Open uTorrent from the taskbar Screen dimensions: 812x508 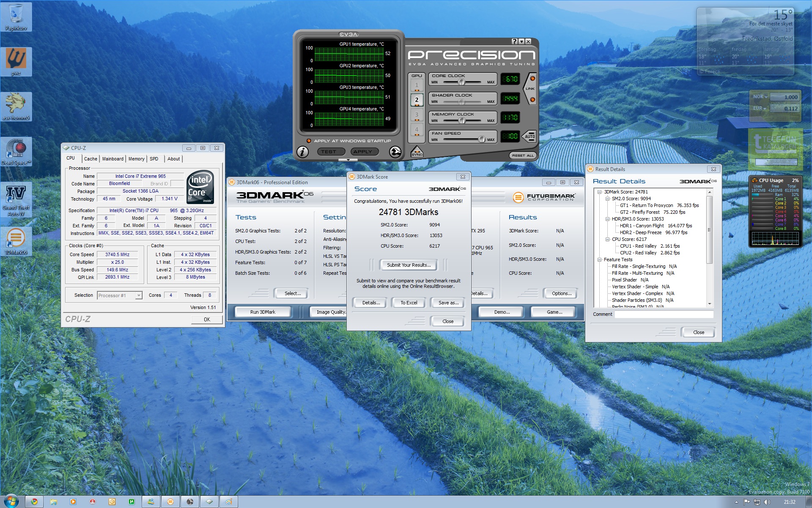(132, 502)
